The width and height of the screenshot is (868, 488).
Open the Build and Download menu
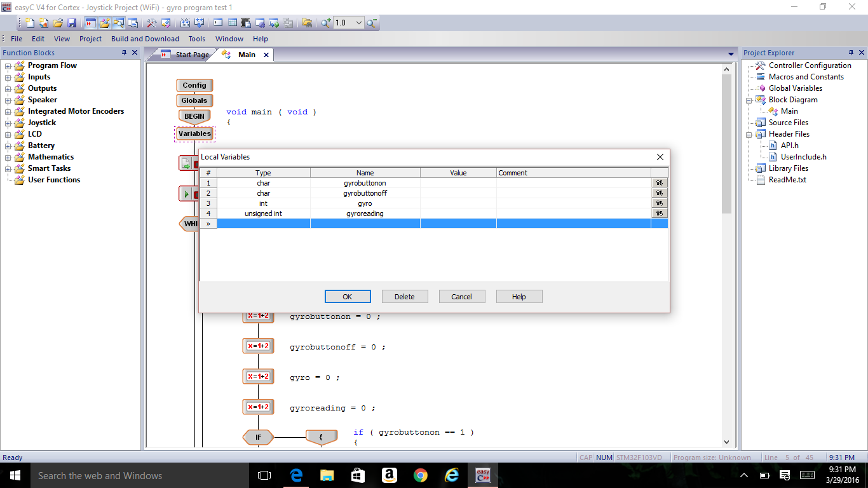(145, 39)
